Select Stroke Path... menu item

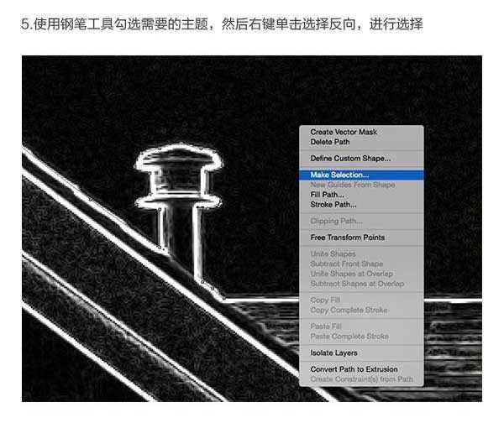point(333,204)
